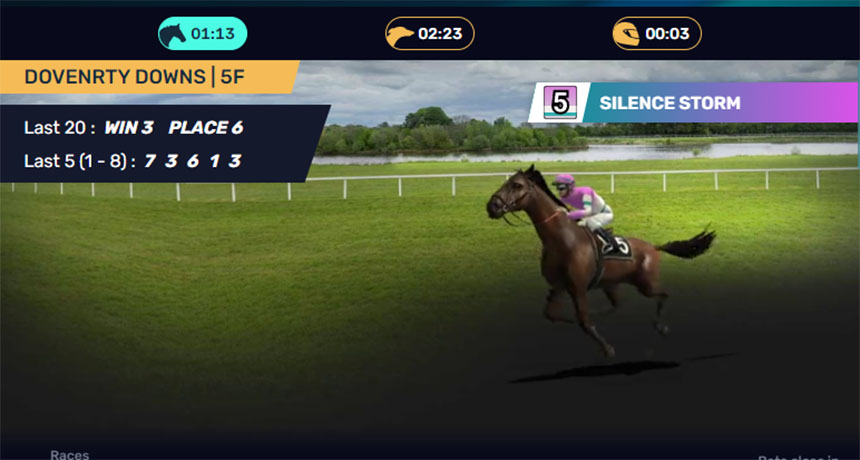
Task: Switch to the greyhound racing icon
Action: click(400, 36)
